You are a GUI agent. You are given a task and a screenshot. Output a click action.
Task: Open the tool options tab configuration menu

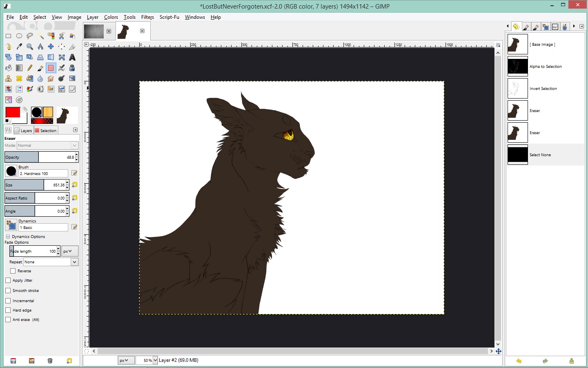(75, 130)
